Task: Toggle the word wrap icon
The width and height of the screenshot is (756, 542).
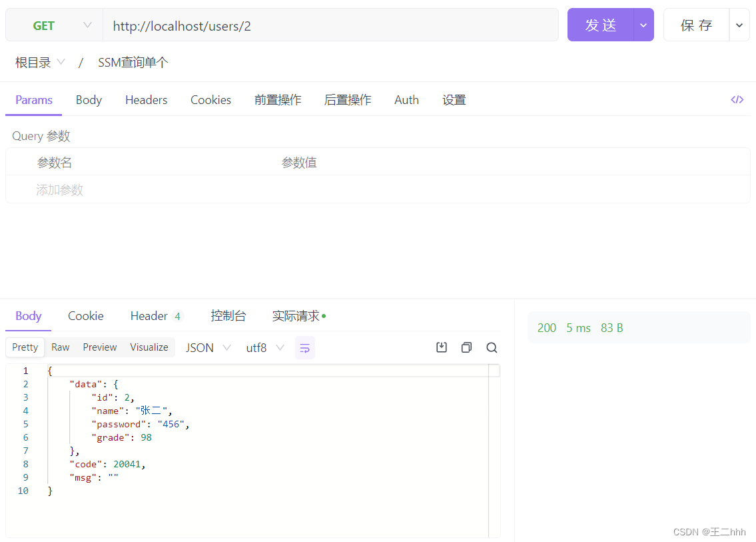Action: 304,348
